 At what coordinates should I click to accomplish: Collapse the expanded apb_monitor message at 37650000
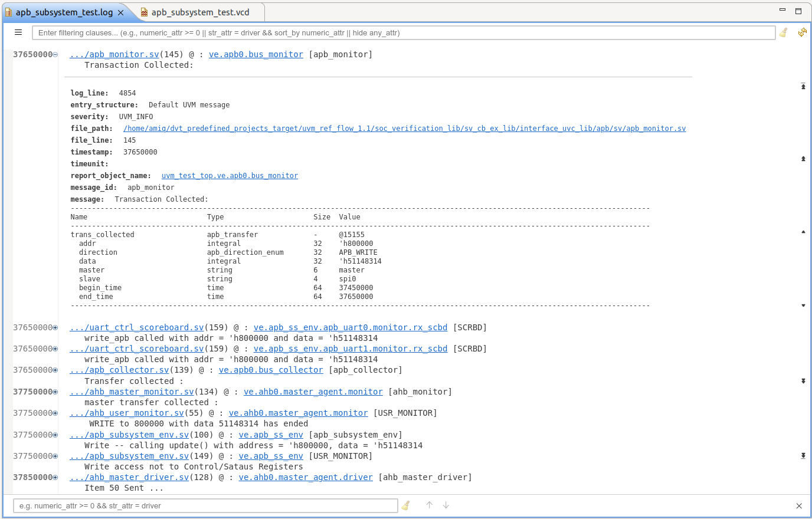pyautogui.click(x=54, y=54)
